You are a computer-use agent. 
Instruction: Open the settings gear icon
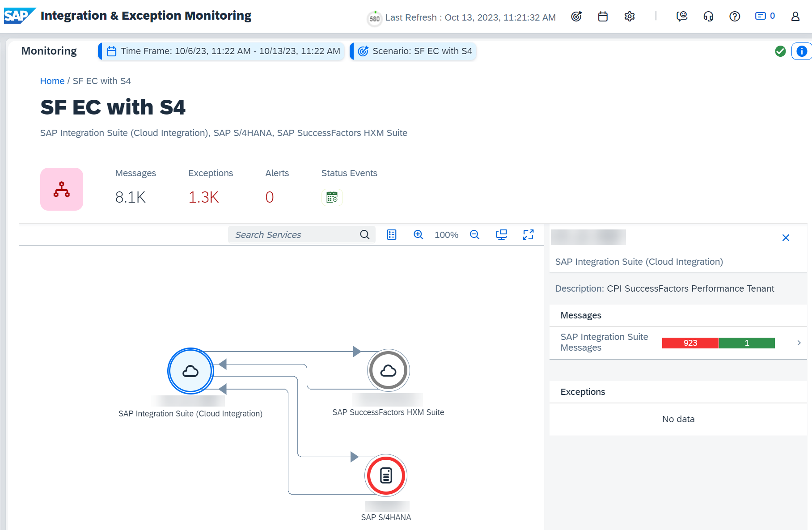pos(630,17)
